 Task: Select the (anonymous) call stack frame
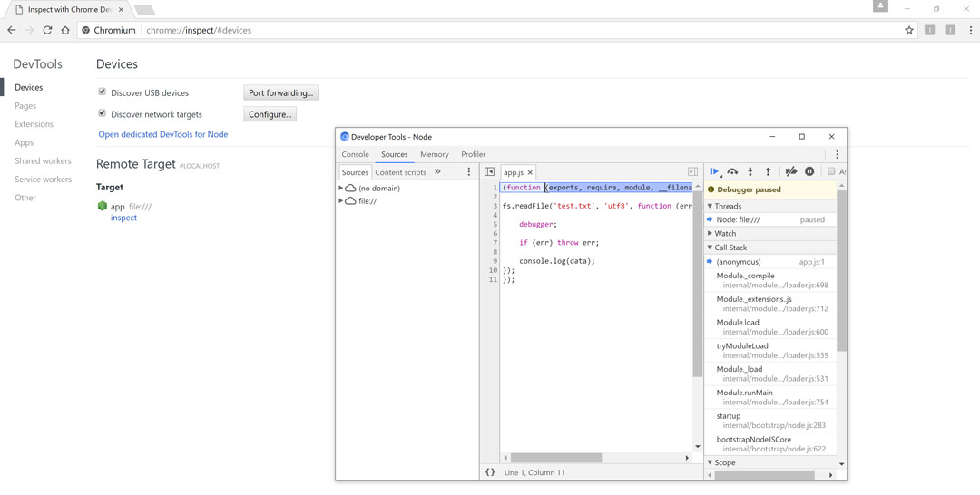[x=770, y=262]
